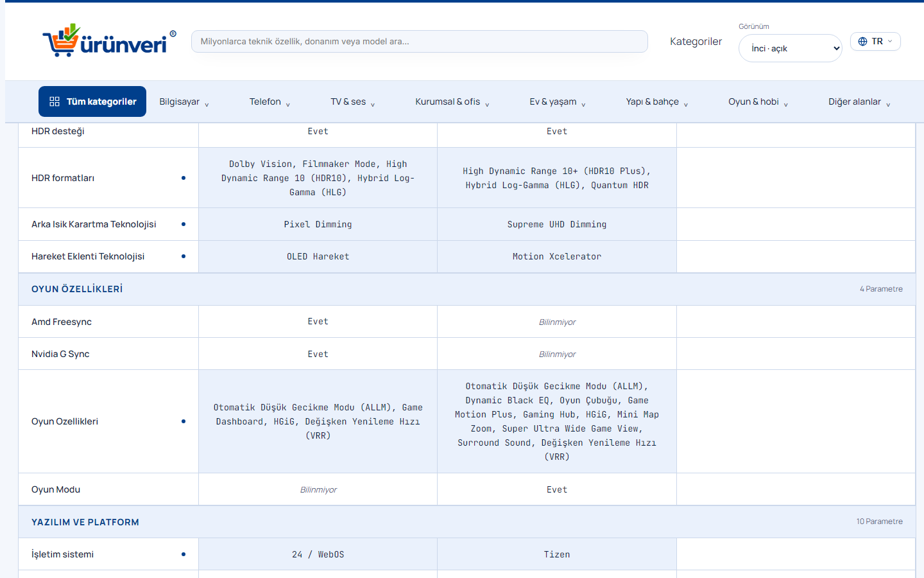This screenshot has width=924, height=578.
Task: Click the globe language icon
Action: [862, 41]
